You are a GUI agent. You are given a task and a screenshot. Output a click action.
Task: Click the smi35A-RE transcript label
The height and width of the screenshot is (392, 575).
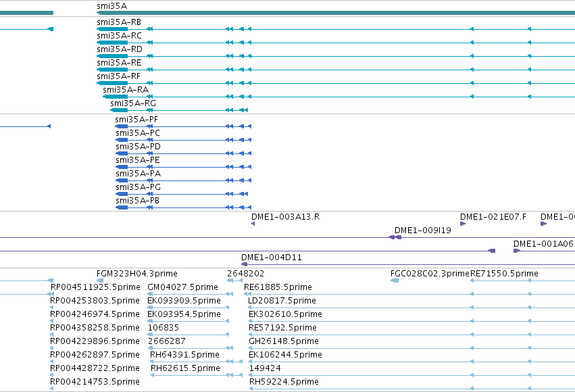click(119, 63)
